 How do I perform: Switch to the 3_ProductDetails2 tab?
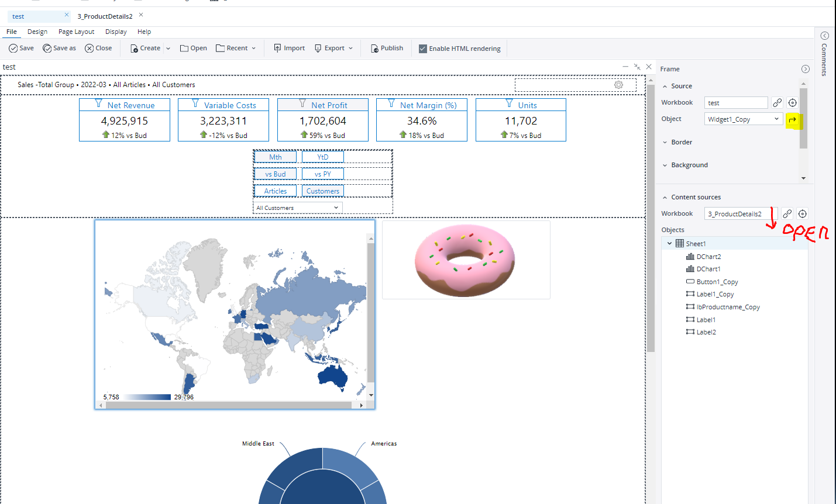click(x=105, y=16)
